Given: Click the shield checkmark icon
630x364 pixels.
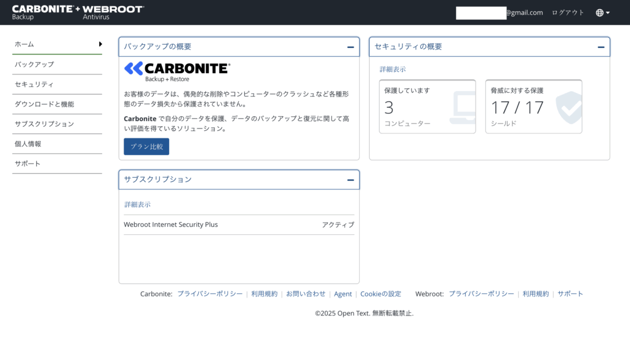Looking at the screenshot, I should pyautogui.click(x=568, y=106).
